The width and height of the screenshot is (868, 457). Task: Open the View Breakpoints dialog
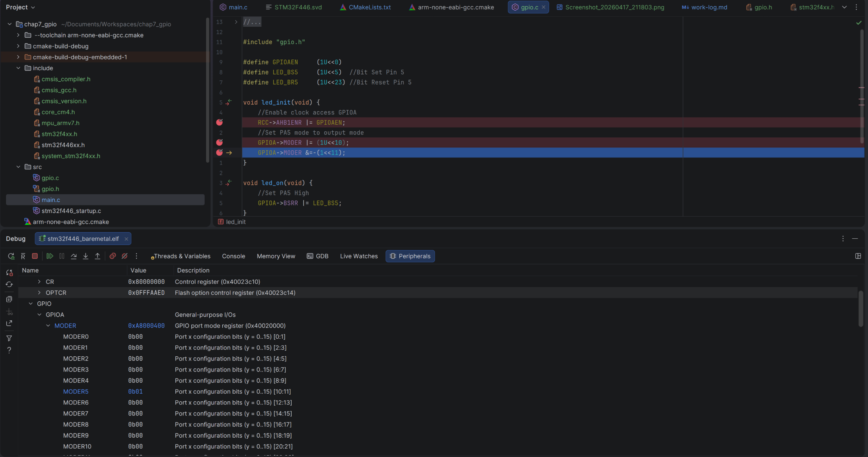112,256
